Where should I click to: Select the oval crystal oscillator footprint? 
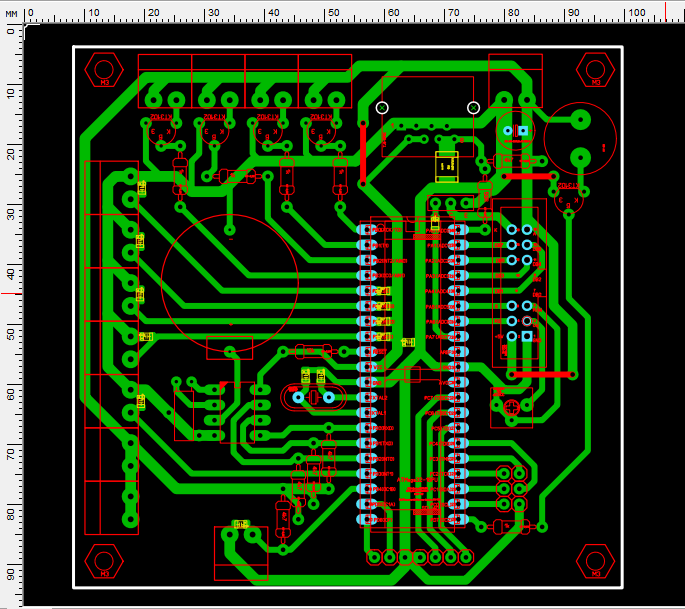coord(313,397)
